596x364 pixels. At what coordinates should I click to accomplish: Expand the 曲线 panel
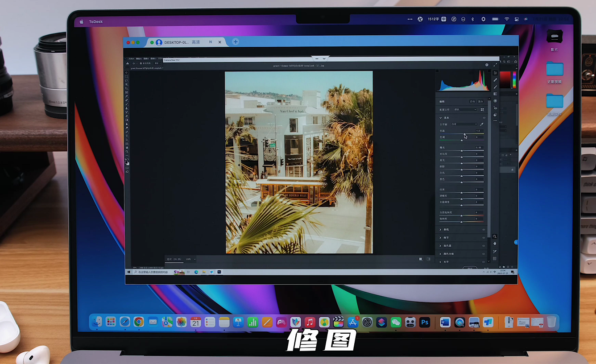click(441, 230)
